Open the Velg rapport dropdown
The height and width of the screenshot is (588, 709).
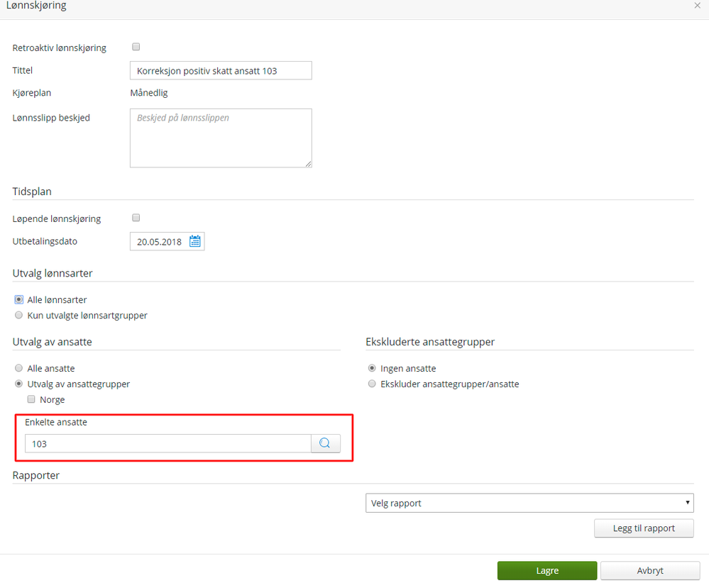(x=529, y=503)
